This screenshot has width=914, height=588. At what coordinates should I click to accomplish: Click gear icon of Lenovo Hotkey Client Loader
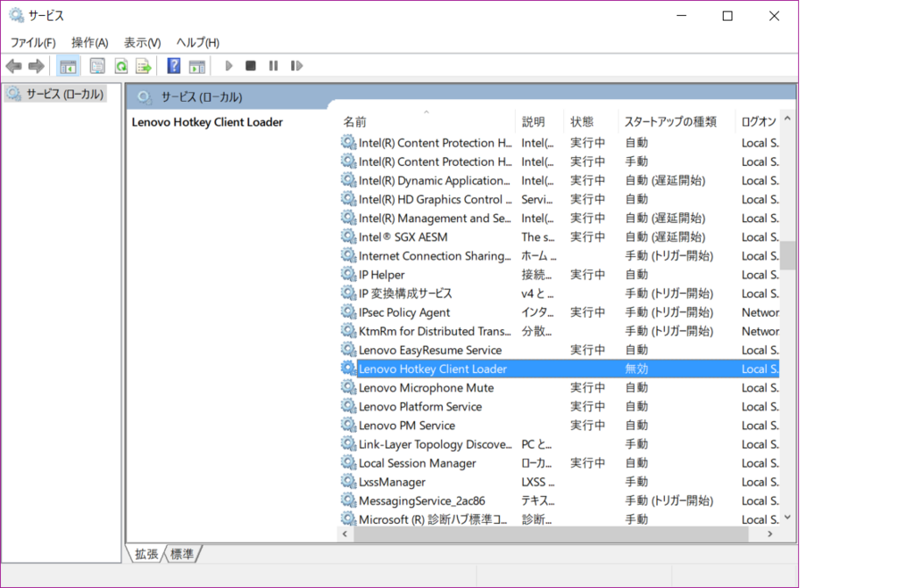348,369
